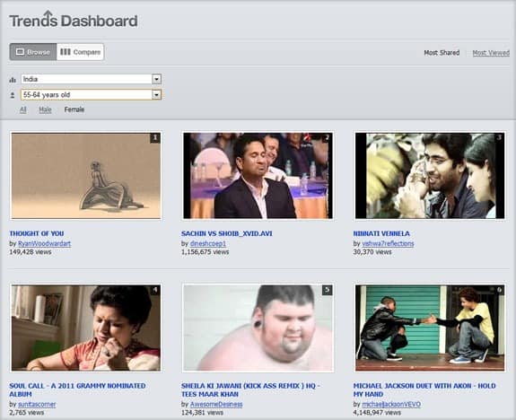
Task: Open the Thought of You video thumbnail
Action: (86, 176)
